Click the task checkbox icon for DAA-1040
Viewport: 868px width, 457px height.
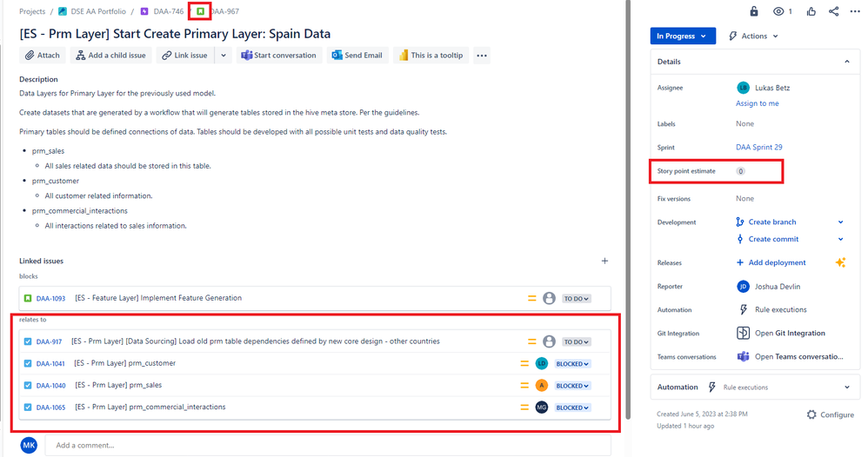(x=28, y=385)
